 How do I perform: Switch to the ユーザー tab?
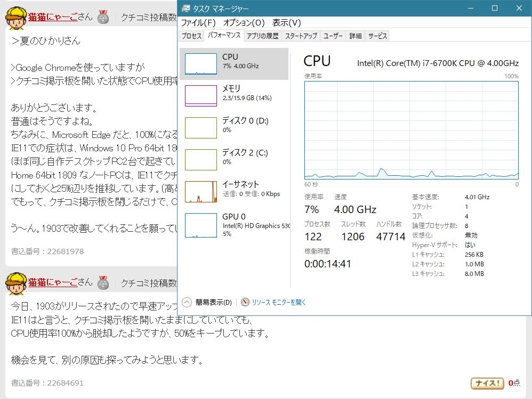(x=333, y=36)
